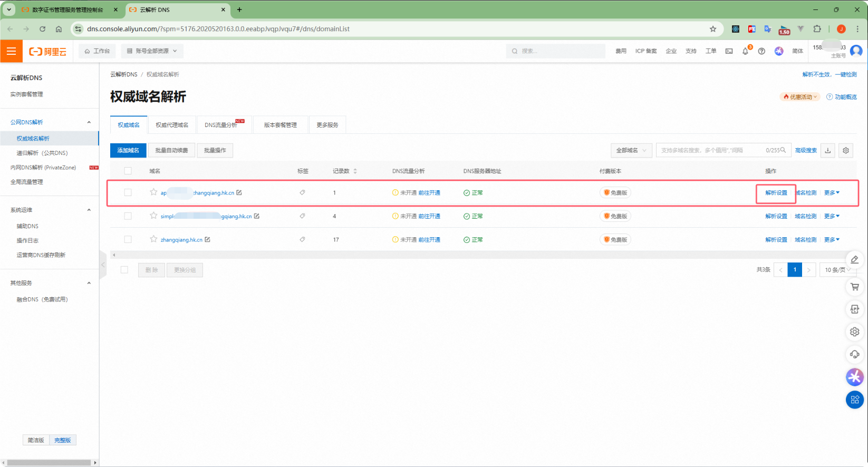Check the zhangqiang.hk.cn row checkbox

pos(128,239)
